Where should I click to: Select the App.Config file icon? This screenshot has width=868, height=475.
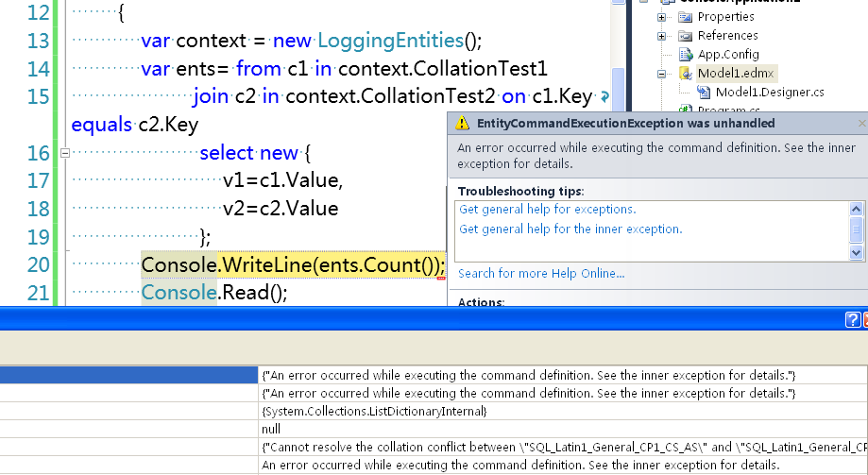pos(686,54)
